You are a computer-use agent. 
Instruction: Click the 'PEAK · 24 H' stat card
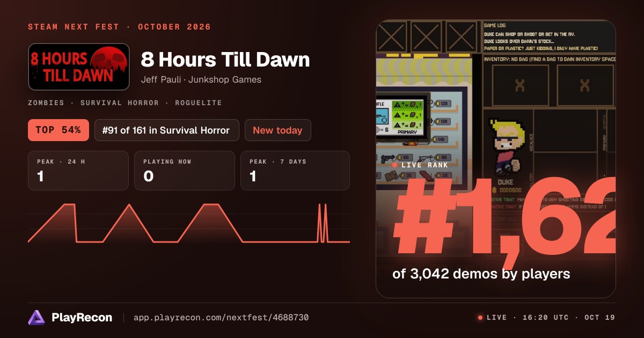pos(78,171)
